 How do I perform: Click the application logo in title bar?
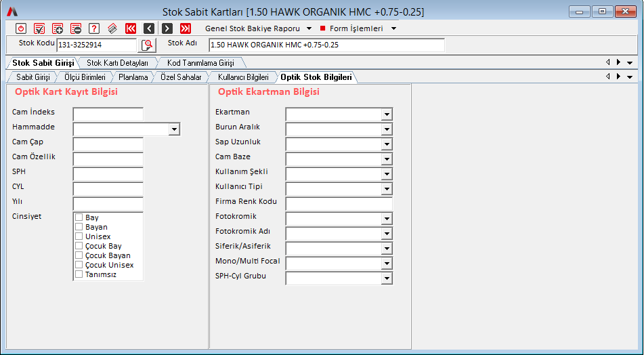[12, 12]
